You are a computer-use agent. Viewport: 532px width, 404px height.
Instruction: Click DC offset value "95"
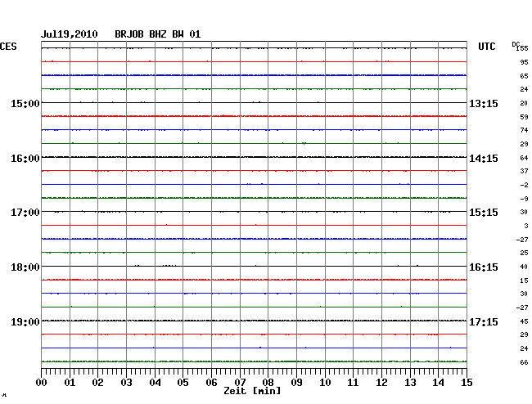point(524,62)
